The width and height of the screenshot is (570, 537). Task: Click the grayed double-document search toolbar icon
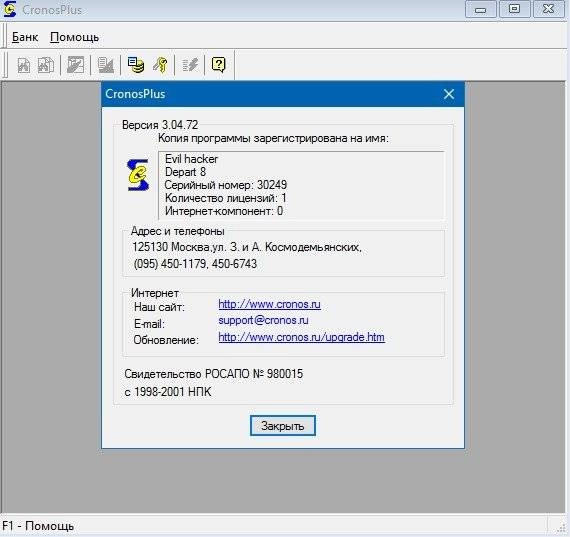click(46, 65)
